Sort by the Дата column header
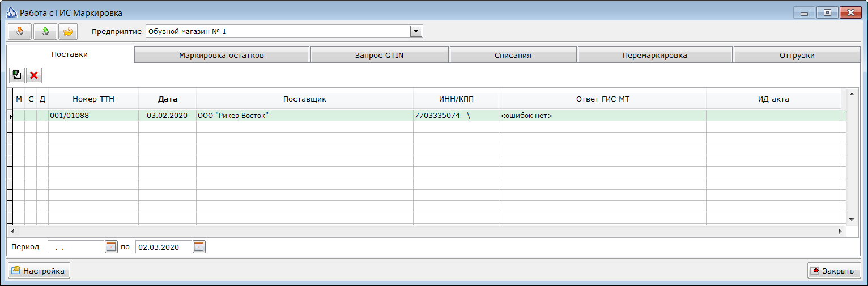 click(x=168, y=99)
